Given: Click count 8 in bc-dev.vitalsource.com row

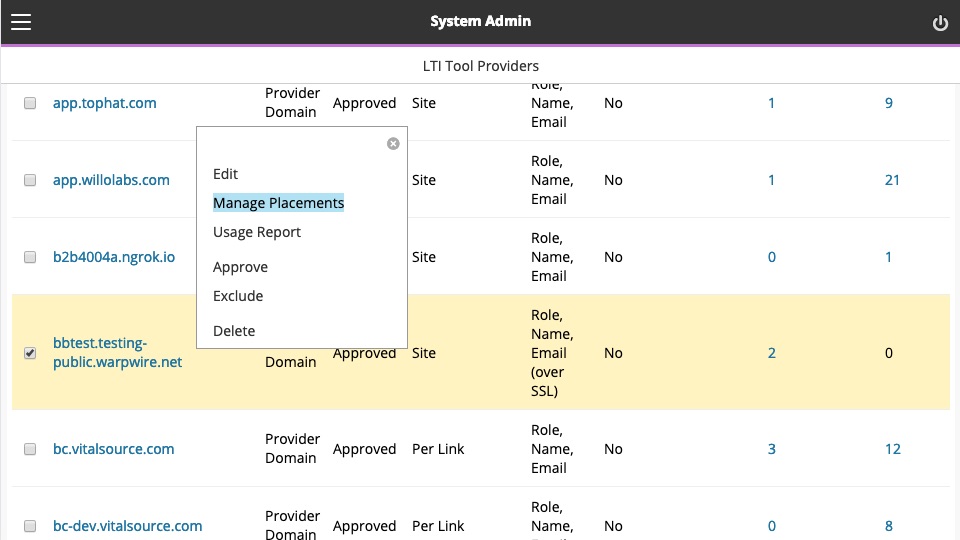Looking at the screenshot, I should pos(888,526).
